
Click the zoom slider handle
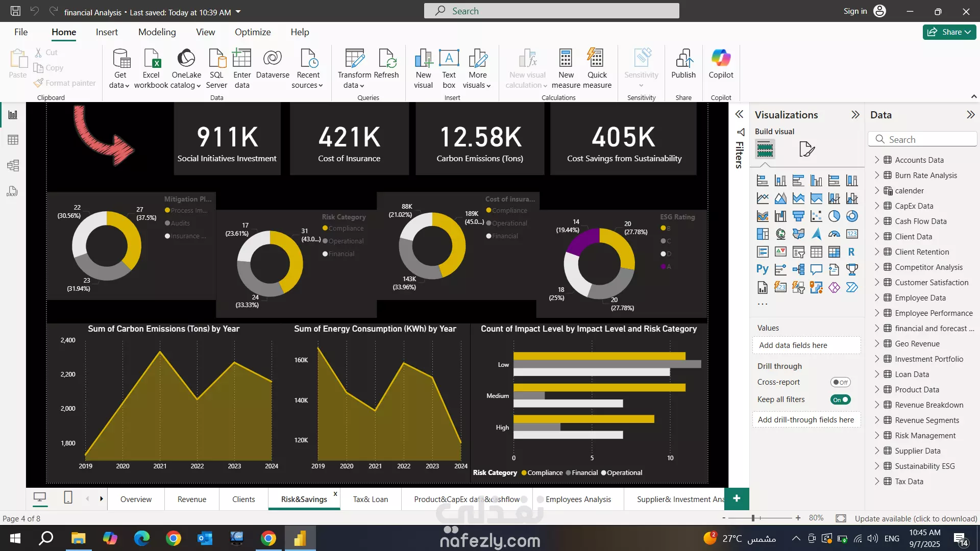point(753,518)
